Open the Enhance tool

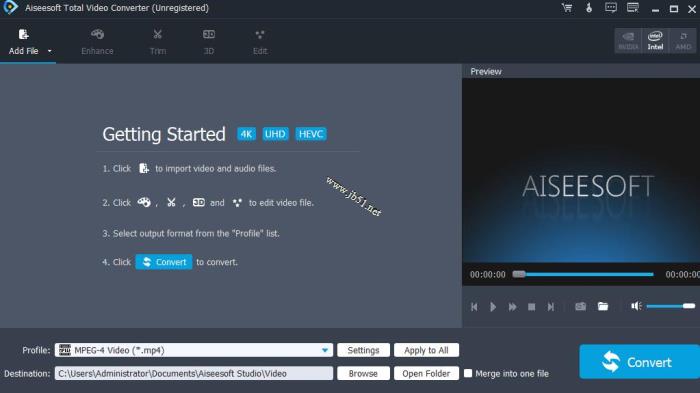(x=97, y=42)
